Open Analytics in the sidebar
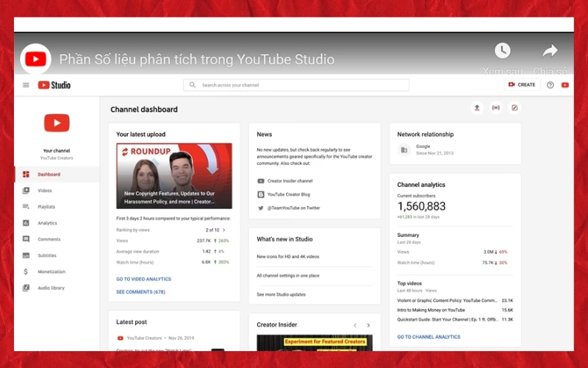Screen dimensions: 588x368 [57, 223]
